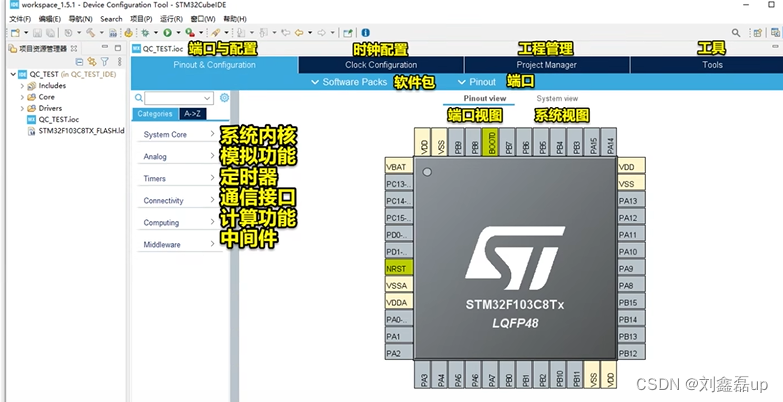This screenshot has width=783, height=402.
Task: Expand the Drivers folder in the tree
Action: (x=22, y=108)
